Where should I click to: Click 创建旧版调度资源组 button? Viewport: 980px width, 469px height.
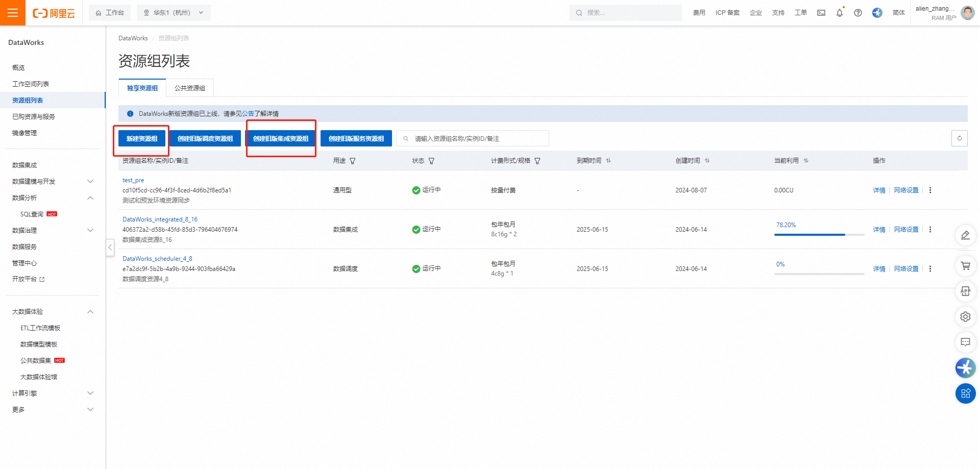coord(205,138)
